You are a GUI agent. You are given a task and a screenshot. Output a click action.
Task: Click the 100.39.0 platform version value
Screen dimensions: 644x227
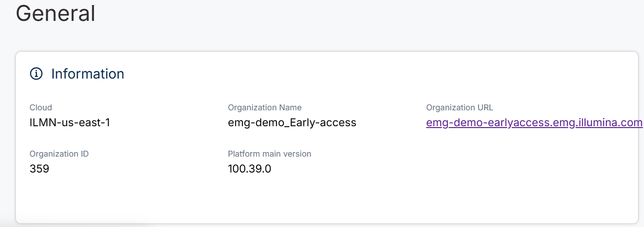pos(249,169)
